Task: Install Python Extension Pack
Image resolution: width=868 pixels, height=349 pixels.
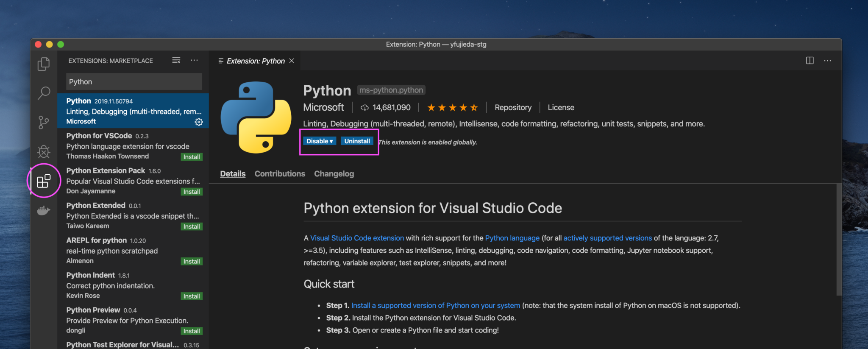Action: point(192,192)
